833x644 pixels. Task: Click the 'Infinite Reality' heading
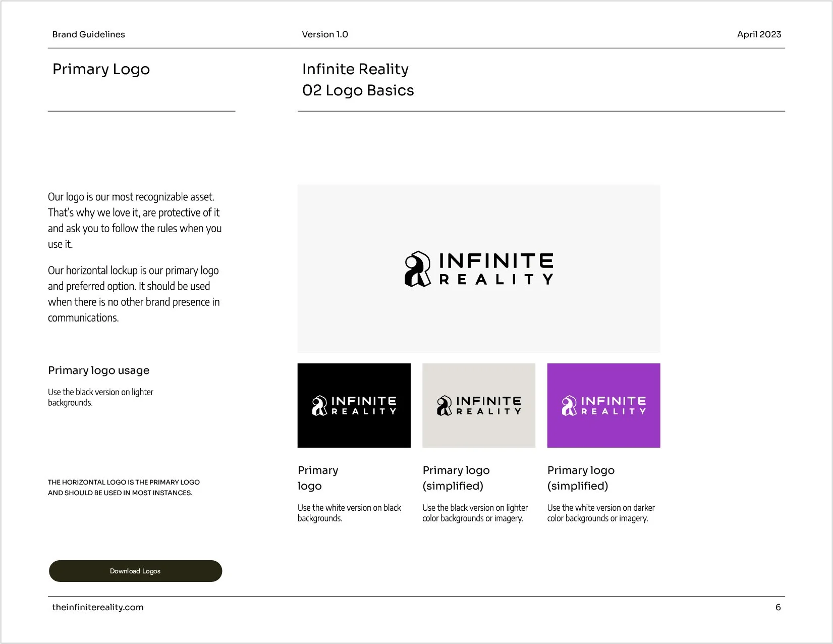point(355,69)
